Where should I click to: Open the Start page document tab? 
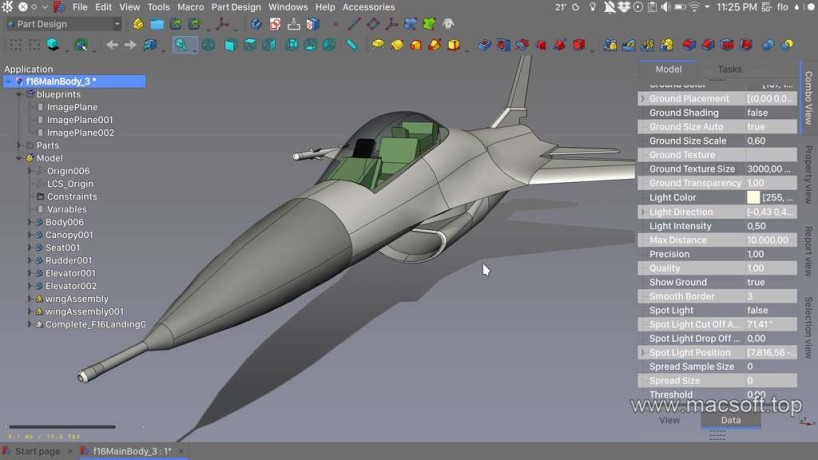pyautogui.click(x=37, y=452)
